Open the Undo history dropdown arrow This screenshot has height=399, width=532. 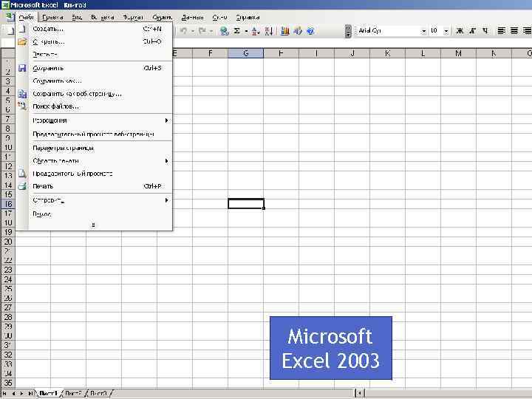pyautogui.click(x=192, y=31)
